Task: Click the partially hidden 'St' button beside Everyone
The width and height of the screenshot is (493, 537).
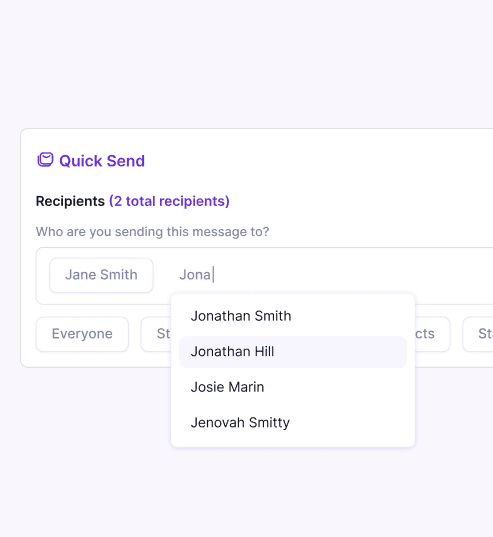Action: coord(156,334)
